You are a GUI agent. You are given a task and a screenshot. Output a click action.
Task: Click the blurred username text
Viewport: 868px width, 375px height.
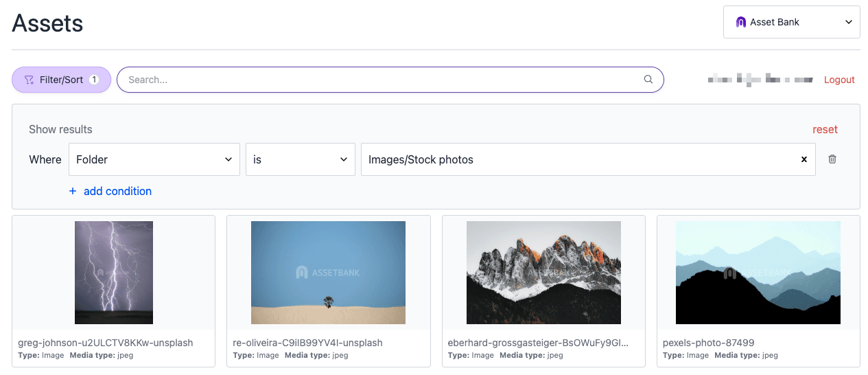tap(760, 80)
